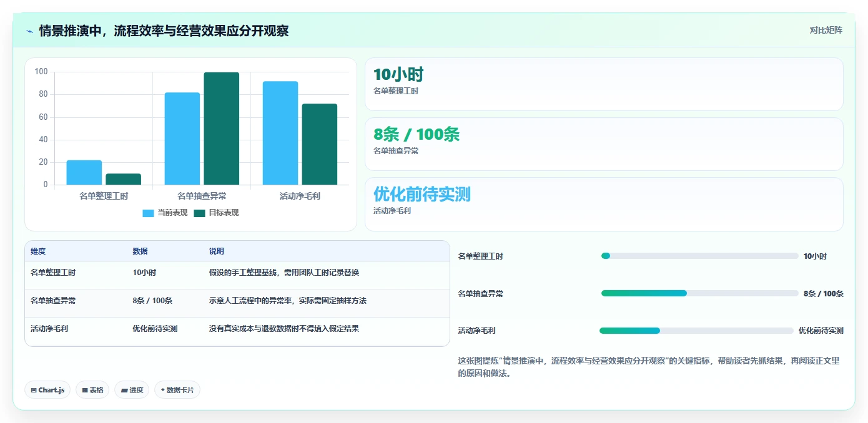Screen dimensions: 868x423
Task: Click table cell 活动净毛利
Action: 49,329
